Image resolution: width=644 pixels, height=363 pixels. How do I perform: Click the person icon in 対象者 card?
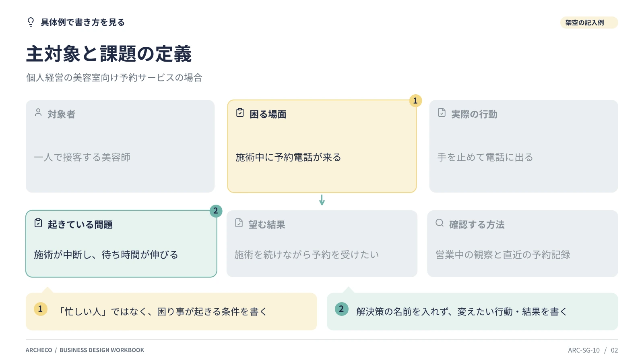(38, 112)
